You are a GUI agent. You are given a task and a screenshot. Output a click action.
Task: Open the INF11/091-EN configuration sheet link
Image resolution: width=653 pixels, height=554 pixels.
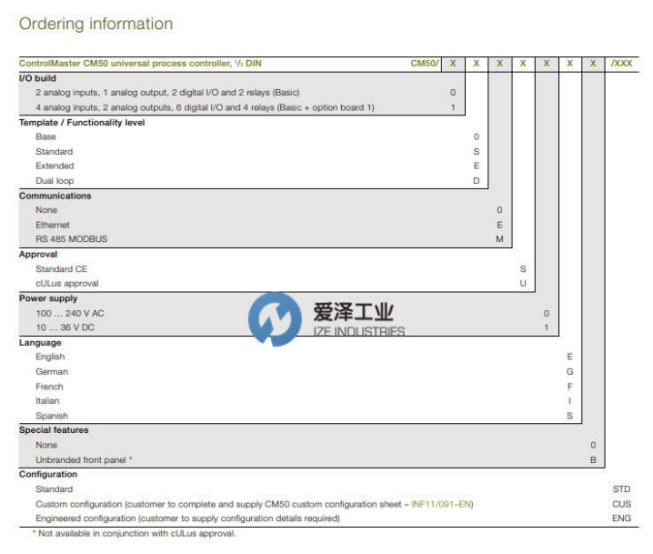click(x=442, y=504)
